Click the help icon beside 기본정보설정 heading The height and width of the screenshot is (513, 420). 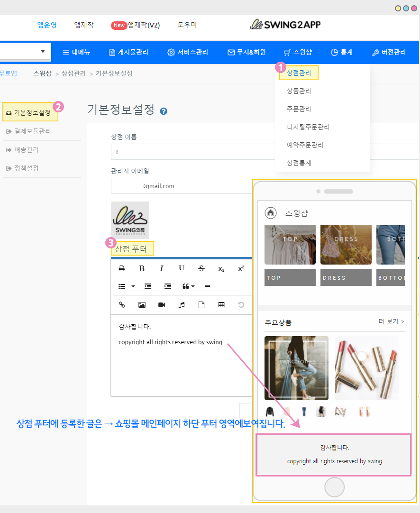click(x=164, y=111)
